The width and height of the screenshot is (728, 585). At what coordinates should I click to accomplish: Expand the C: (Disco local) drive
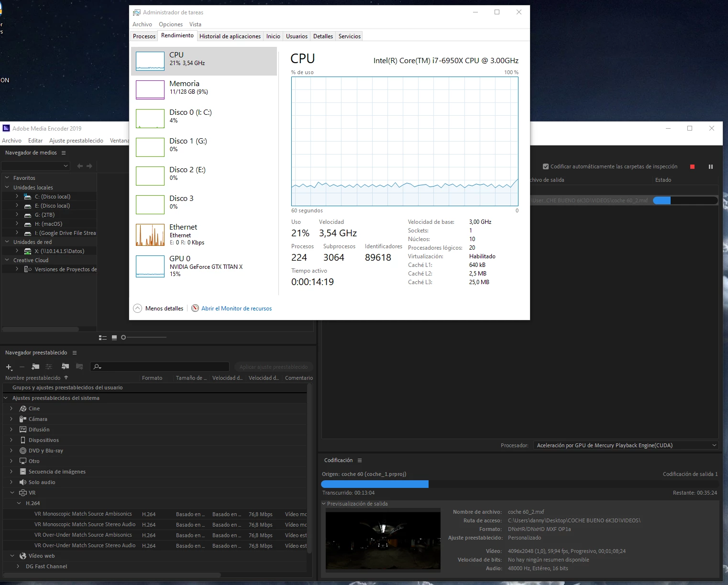point(17,196)
